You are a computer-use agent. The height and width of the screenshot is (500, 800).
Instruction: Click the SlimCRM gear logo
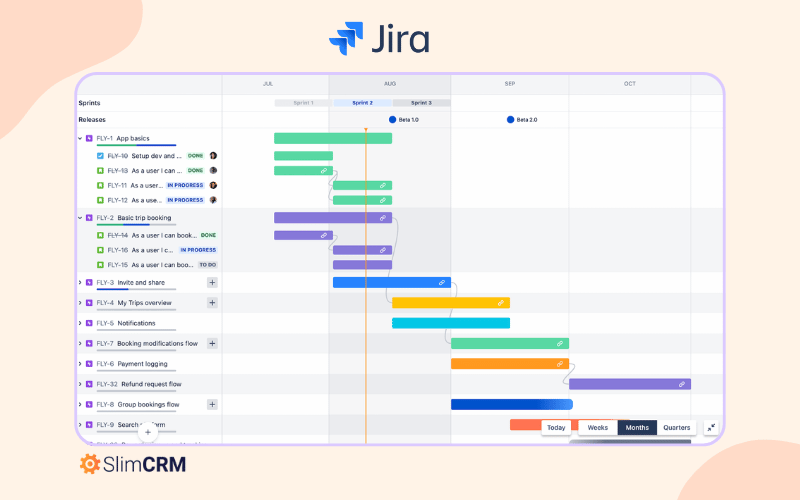coord(90,464)
